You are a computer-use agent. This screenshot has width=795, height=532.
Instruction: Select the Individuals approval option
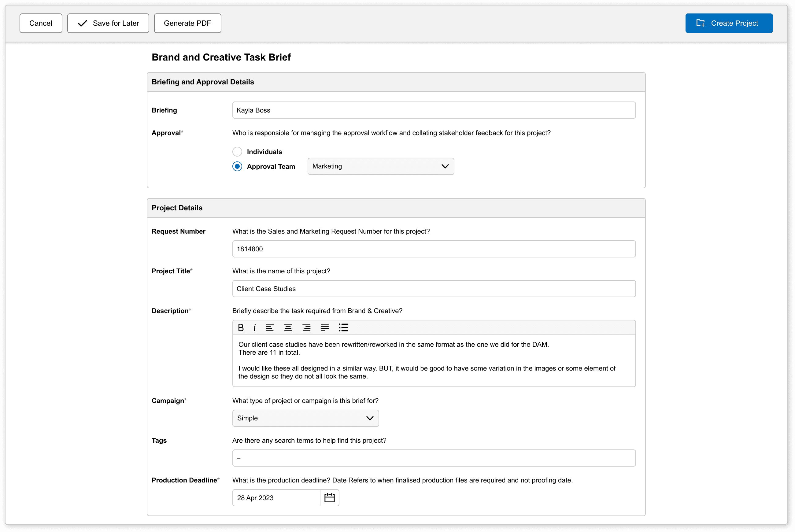(x=237, y=151)
